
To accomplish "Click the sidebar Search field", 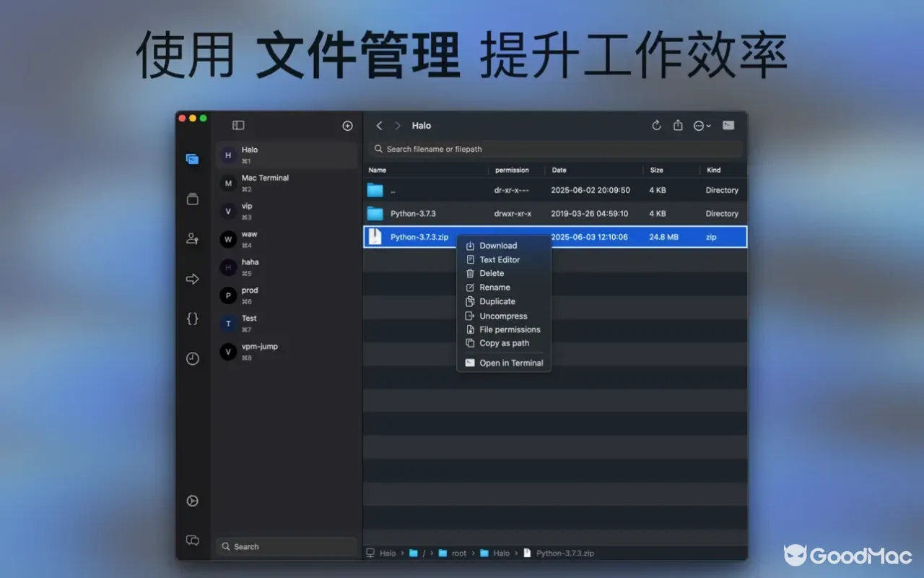I will coord(286,547).
